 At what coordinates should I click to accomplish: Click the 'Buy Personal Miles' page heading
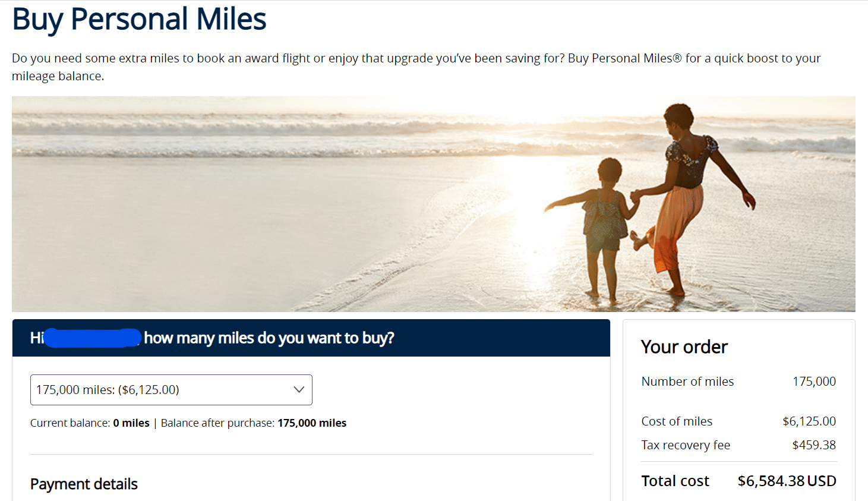click(x=139, y=19)
